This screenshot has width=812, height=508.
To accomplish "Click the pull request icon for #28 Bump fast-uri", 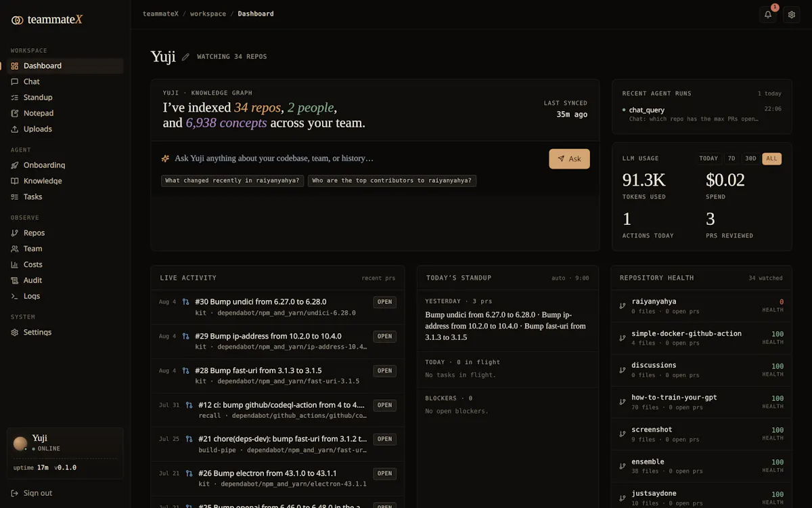I will click(x=186, y=371).
